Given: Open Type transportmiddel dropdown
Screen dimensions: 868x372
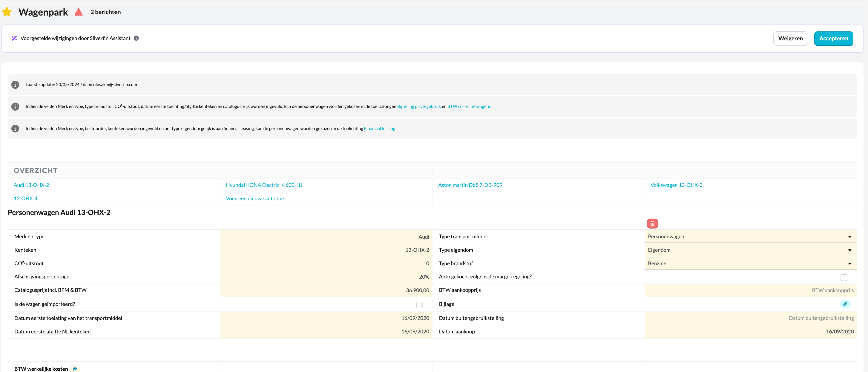Looking at the screenshot, I should tap(750, 237).
